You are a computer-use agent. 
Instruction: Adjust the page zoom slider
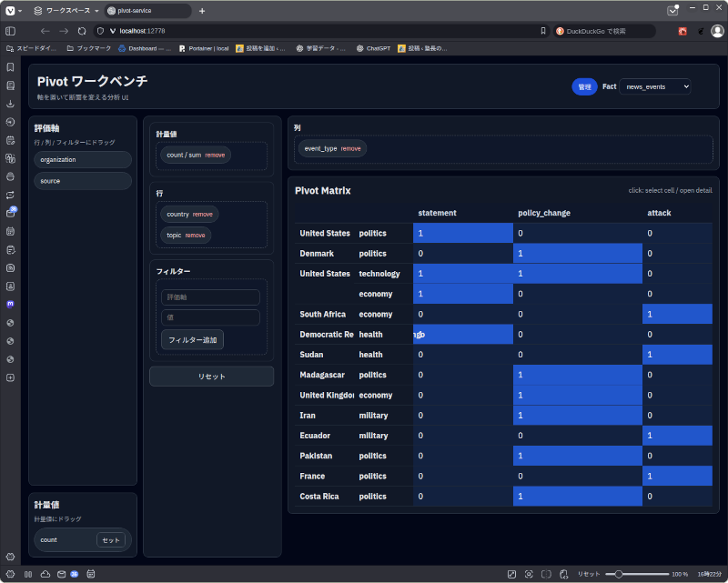point(619,574)
